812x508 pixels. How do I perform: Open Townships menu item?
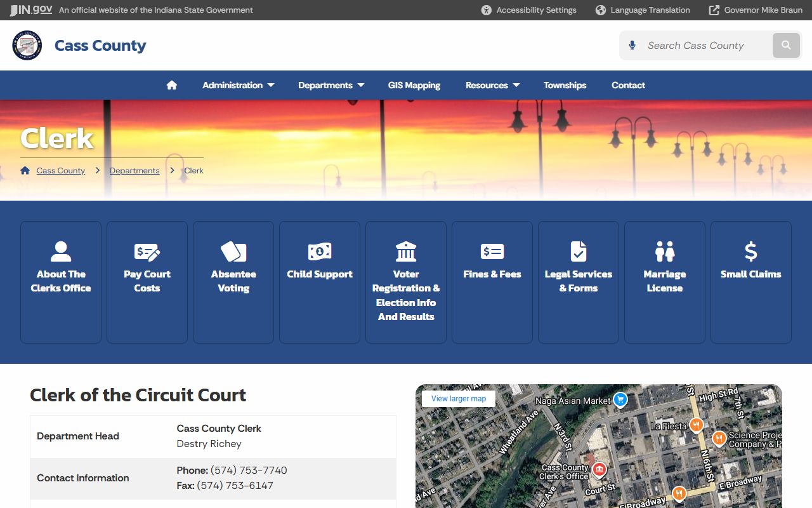point(565,85)
